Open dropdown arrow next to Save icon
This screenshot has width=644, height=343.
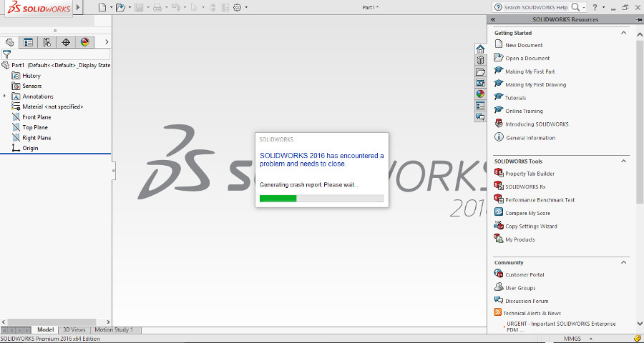(x=148, y=7)
